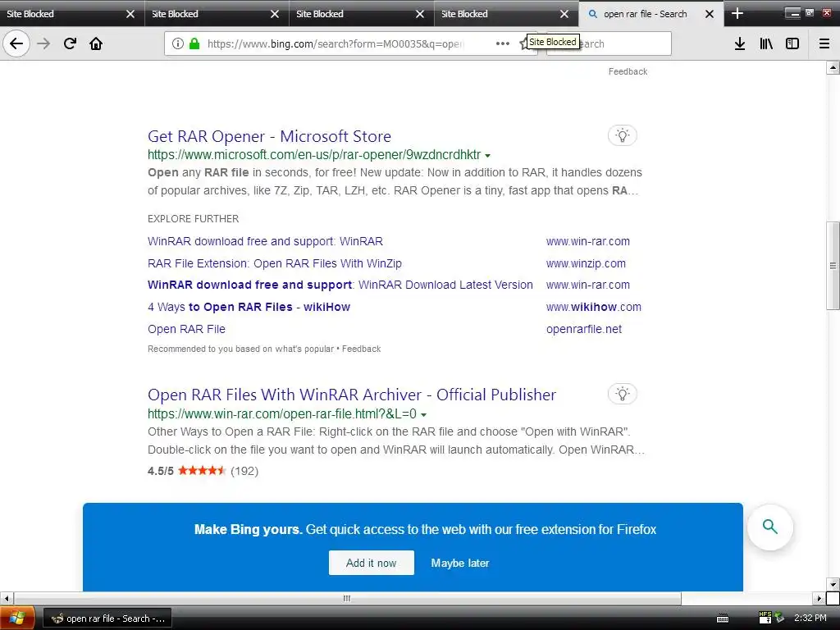
Task: Close the open rar file Search tab
Action: pyautogui.click(x=710, y=14)
